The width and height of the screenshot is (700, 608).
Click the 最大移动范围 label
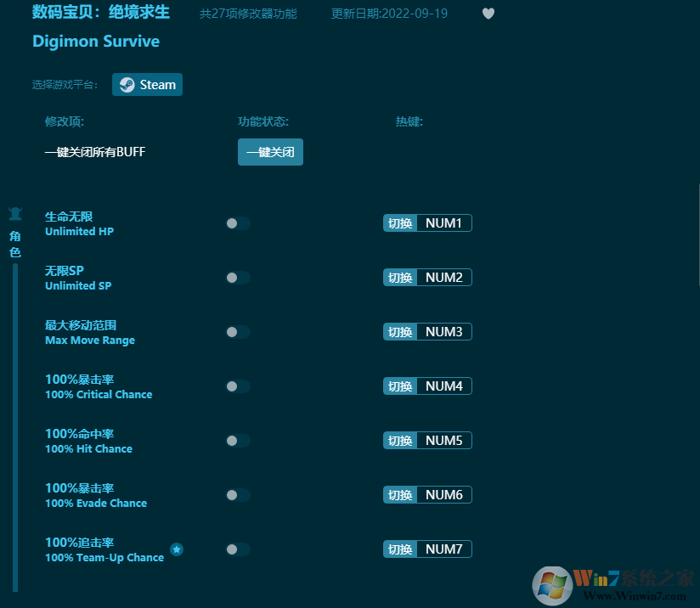[x=81, y=325]
